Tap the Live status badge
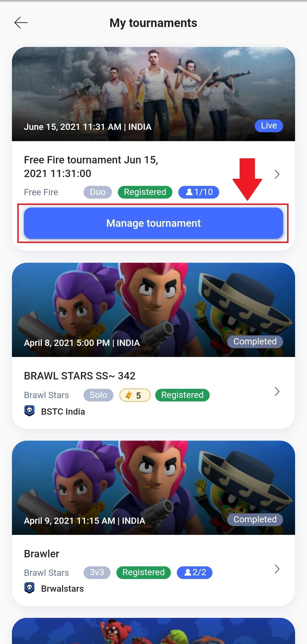This screenshot has height=644, width=307. [269, 126]
